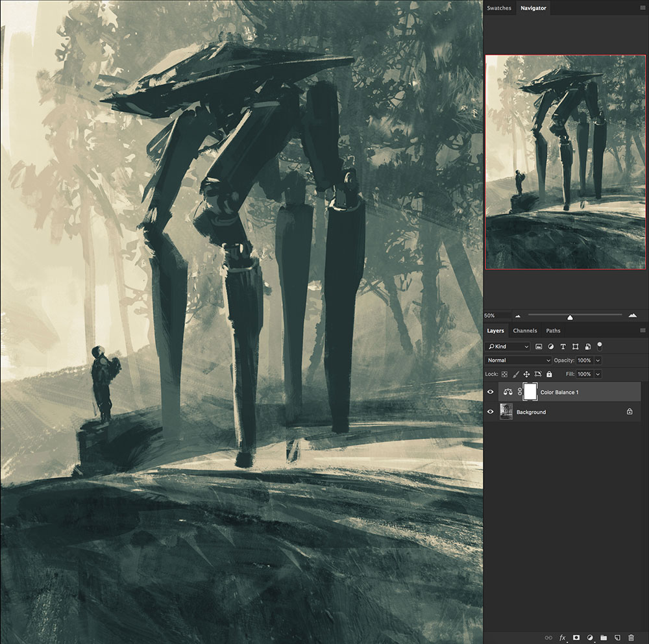The height and width of the screenshot is (644, 649).
Task: Create new adjustment layer icon
Action: [x=590, y=638]
